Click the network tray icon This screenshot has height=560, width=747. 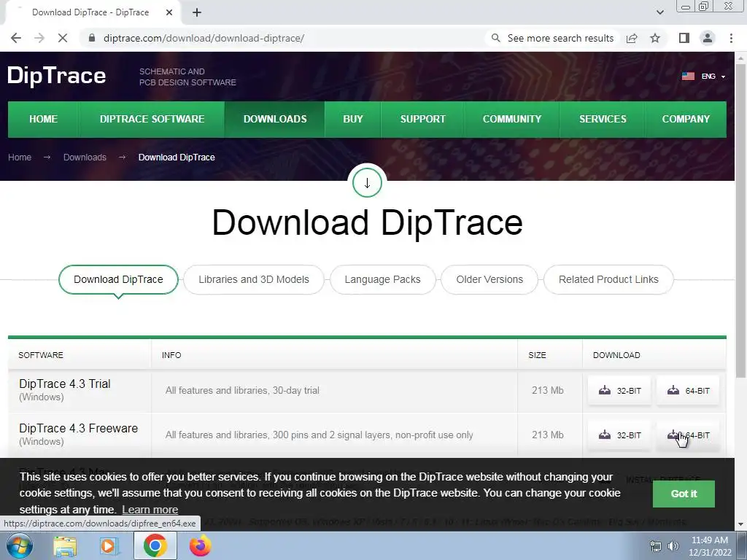pos(656,546)
